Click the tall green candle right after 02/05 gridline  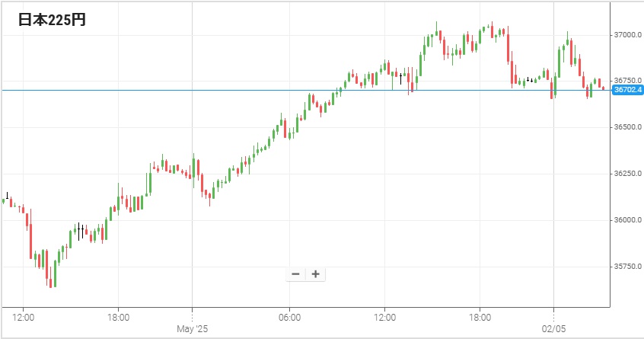pos(559,62)
